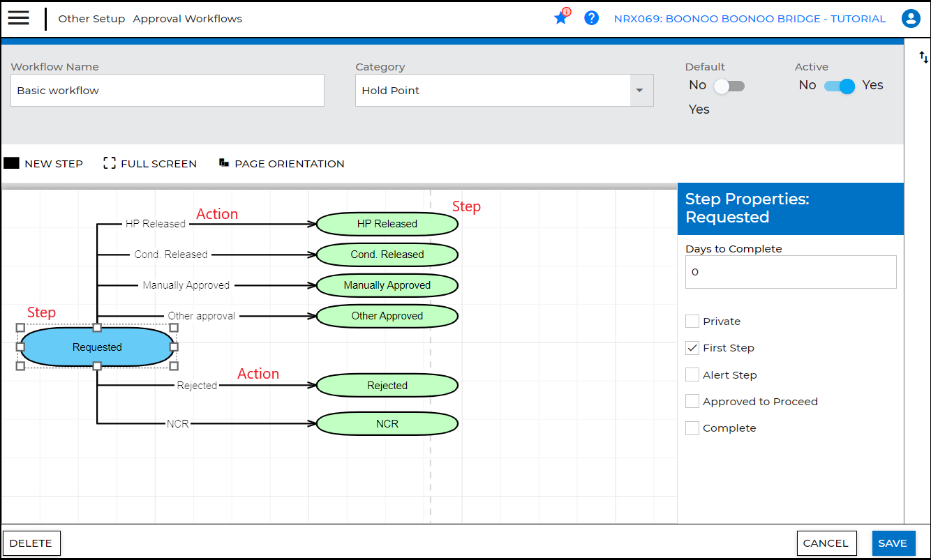Uncheck the First Step checkbox
The image size is (931, 560).
[692, 348]
